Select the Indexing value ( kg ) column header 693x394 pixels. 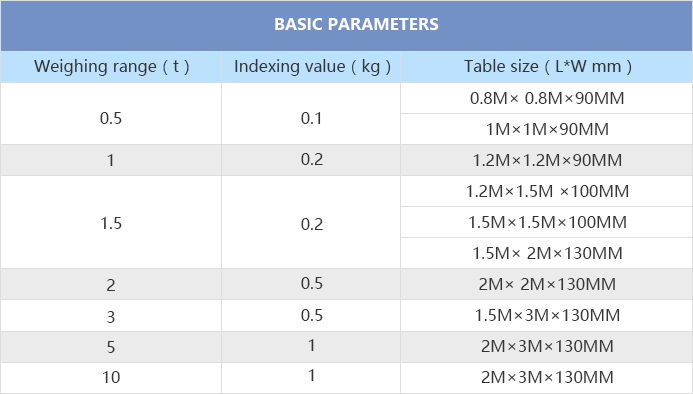[x=312, y=67]
